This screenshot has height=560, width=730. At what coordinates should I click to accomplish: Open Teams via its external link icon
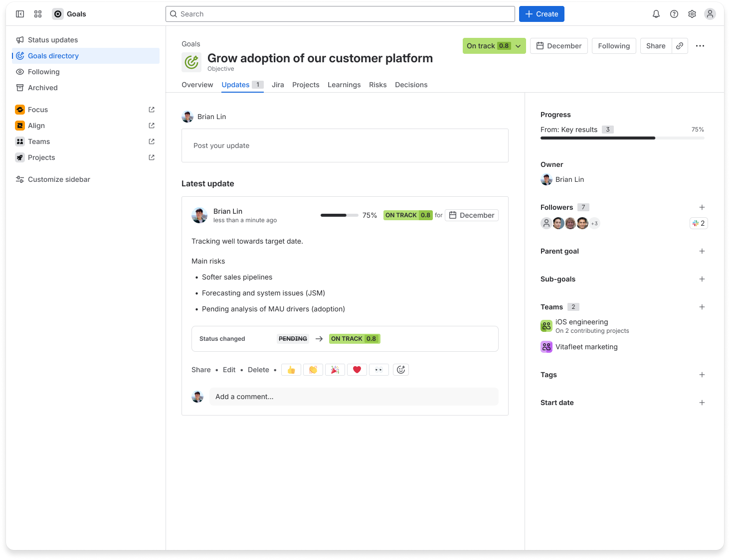151,141
